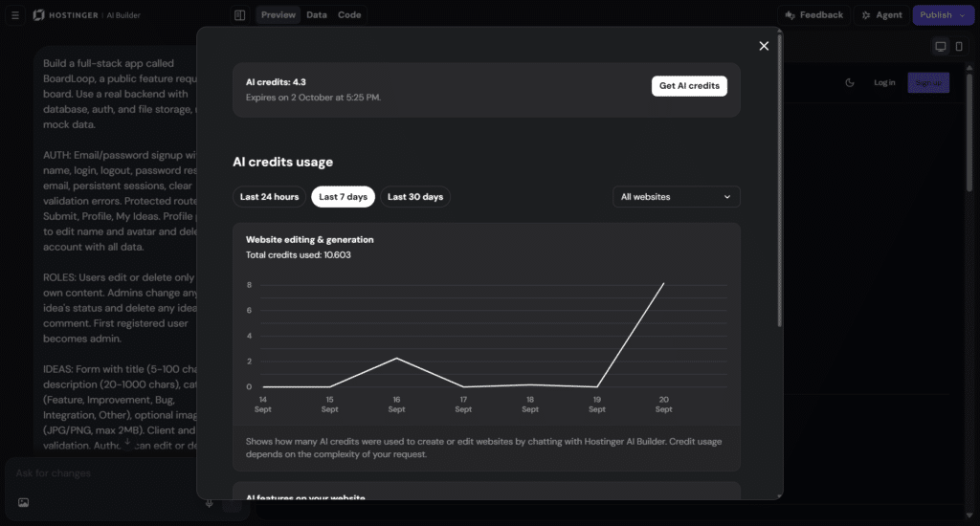
Task: Close the AI credits dialog
Action: click(x=764, y=46)
